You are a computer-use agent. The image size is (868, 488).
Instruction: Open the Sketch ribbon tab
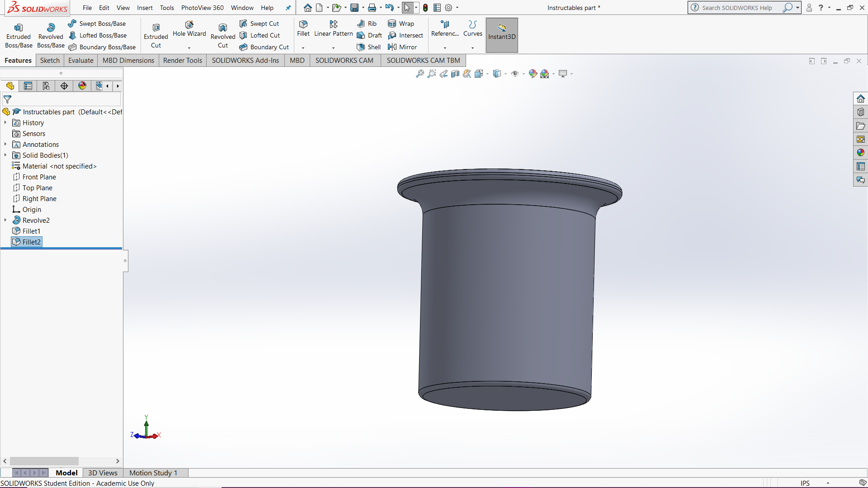click(50, 61)
